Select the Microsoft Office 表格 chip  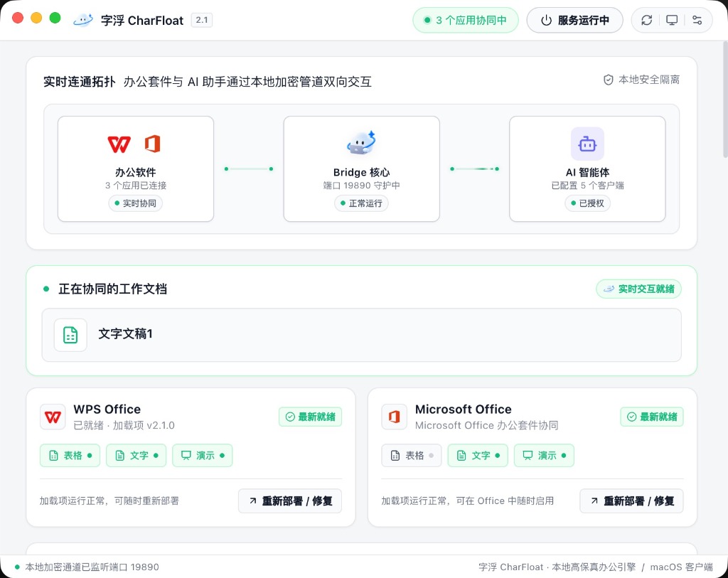pyautogui.click(x=412, y=456)
